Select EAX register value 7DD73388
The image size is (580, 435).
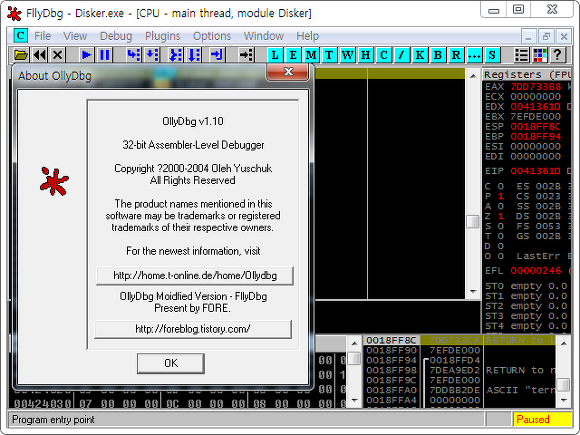(536, 87)
